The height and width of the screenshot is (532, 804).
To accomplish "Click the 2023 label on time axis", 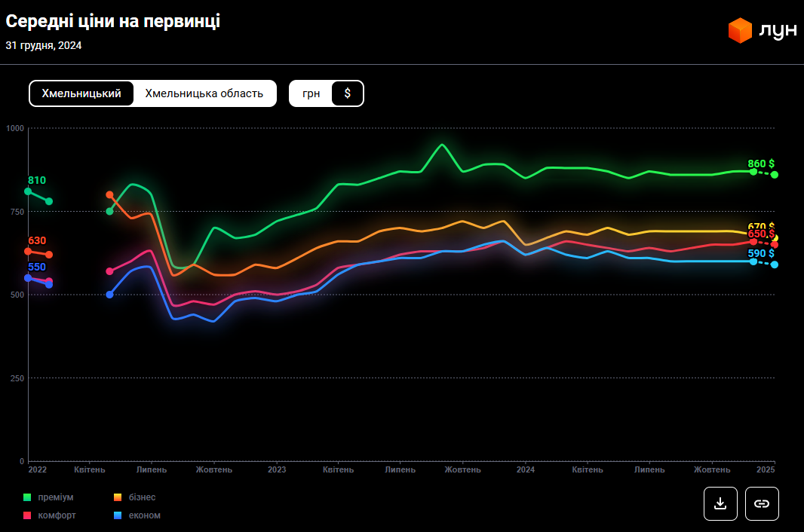I will 277,469.
